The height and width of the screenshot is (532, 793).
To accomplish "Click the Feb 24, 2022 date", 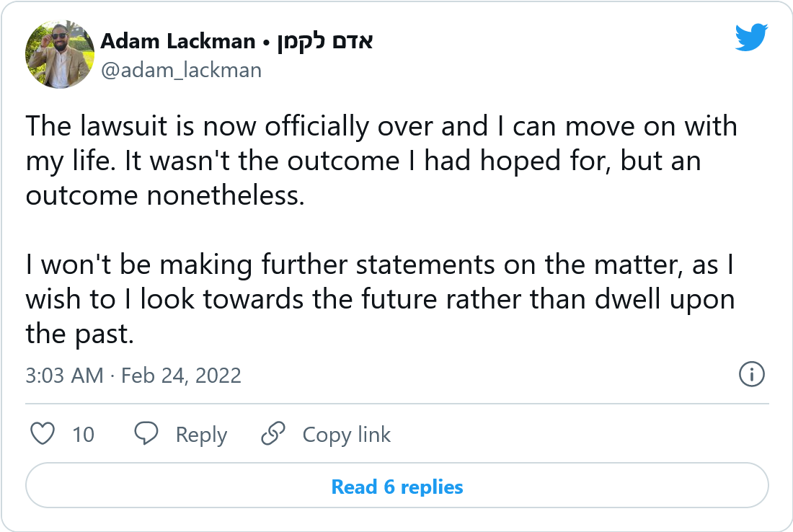I will pos(180,376).
